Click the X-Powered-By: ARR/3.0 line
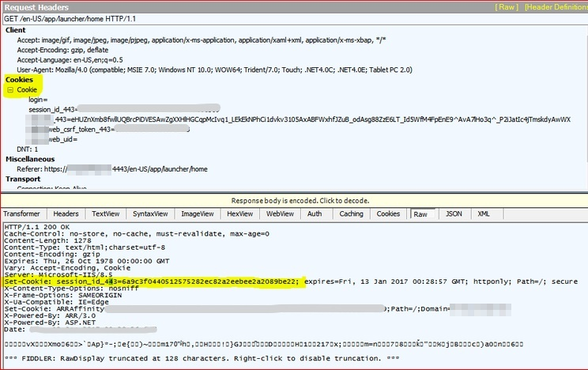Viewport: 588px width, 370px height. (50, 316)
